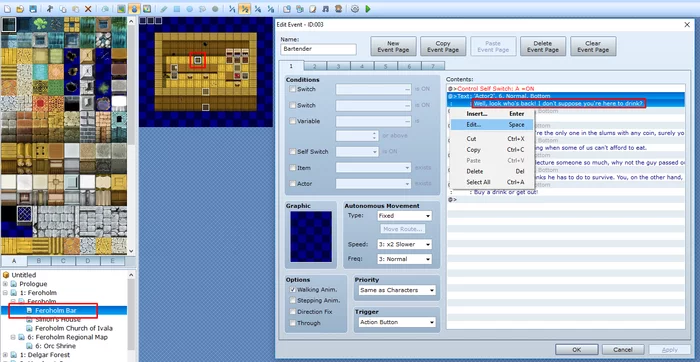Viewport: 700px width, 362px height.
Task: Choose Edit... in the context menu
Action: [492, 125]
